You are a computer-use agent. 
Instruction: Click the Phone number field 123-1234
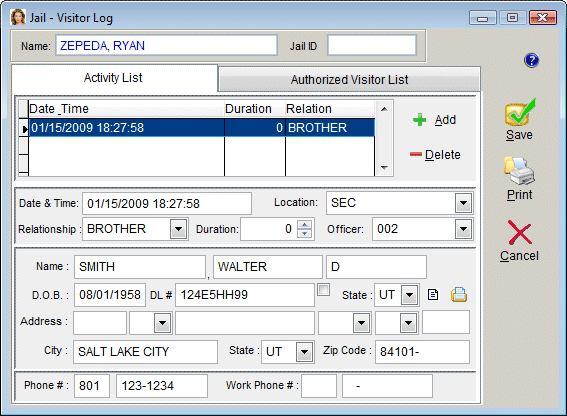click(162, 386)
